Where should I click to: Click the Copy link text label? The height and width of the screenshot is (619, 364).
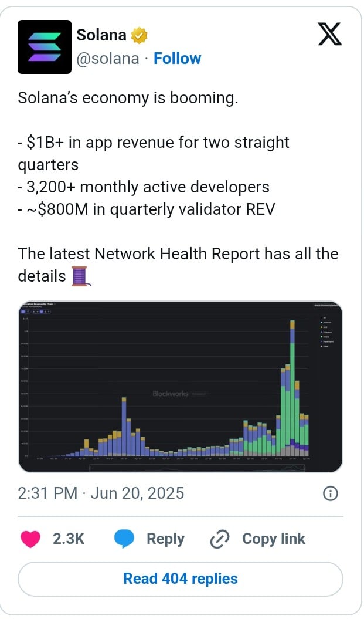click(274, 539)
